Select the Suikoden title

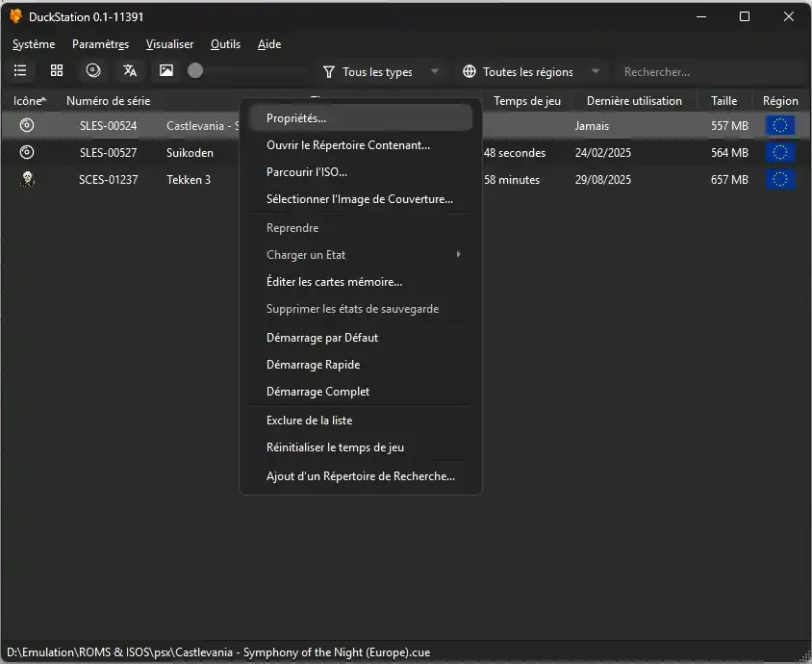pyautogui.click(x=190, y=153)
